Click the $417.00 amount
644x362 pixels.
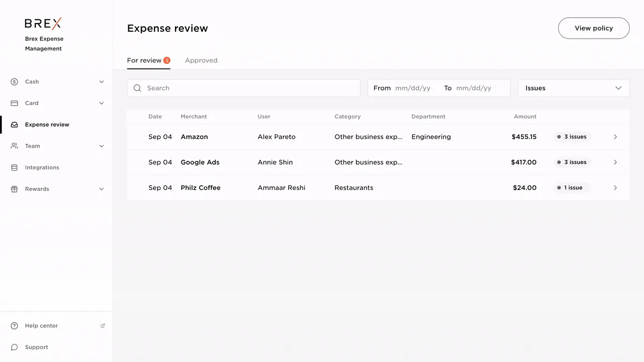(x=524, y=162)
